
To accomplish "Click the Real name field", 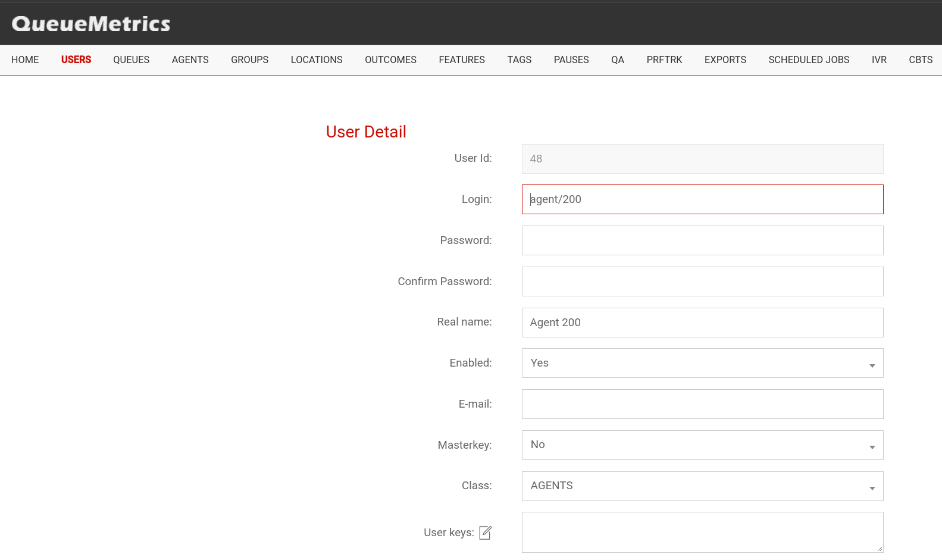I will [703, 323].
